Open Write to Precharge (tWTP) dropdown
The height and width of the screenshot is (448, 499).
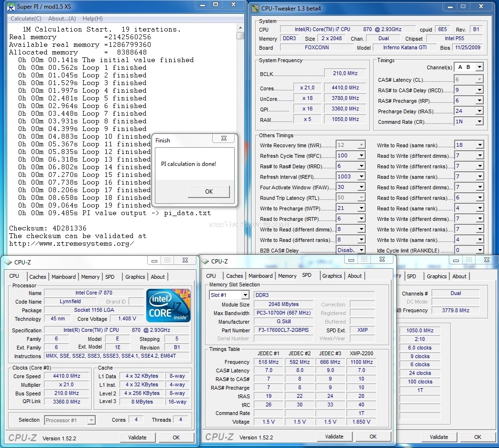(x=361, y=208)
